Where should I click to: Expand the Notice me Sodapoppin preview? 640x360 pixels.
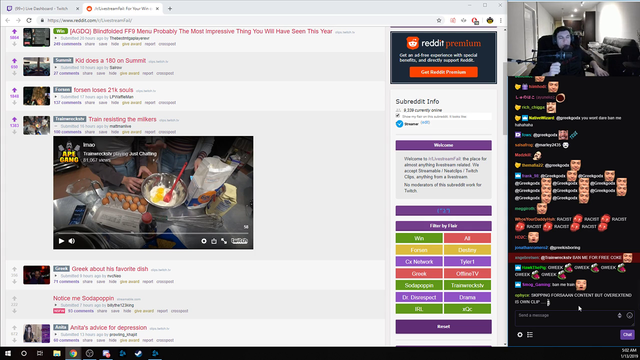click(x=56, y=305)
